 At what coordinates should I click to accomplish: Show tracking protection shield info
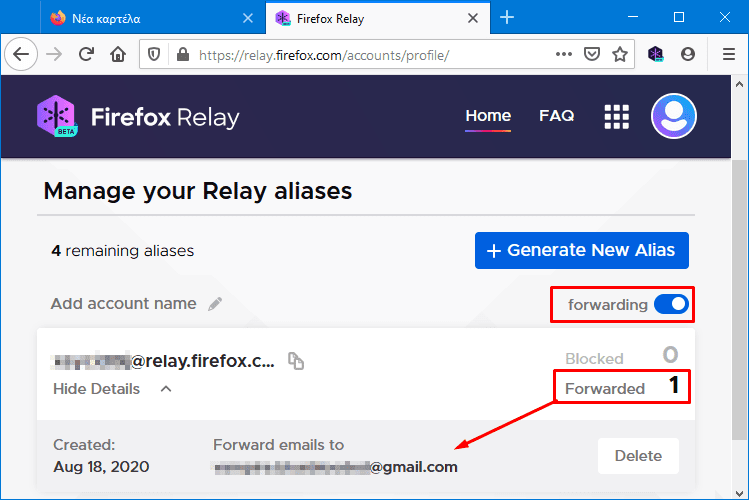[154, 55]
